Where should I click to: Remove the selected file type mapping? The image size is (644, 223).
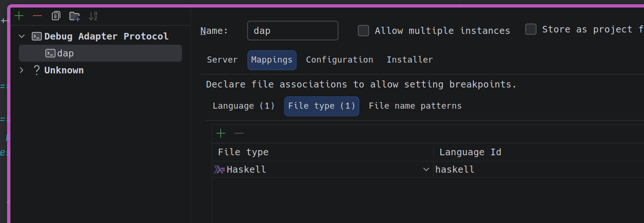(x=239, y=134)
